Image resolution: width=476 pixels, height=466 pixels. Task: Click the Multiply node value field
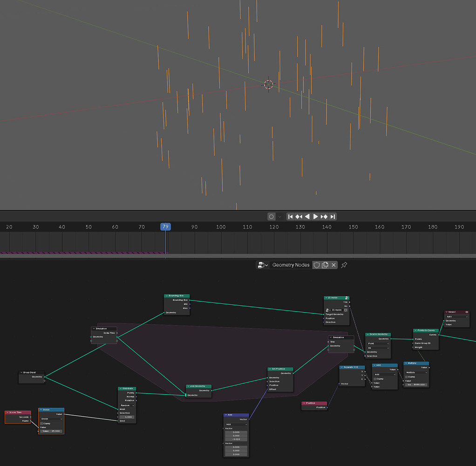(x=416, y=384)
